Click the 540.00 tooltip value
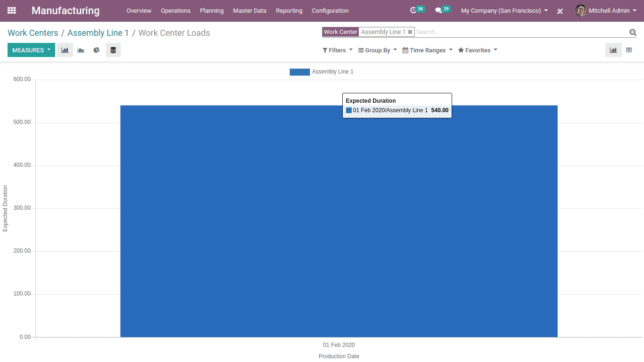 pos(440,110)
